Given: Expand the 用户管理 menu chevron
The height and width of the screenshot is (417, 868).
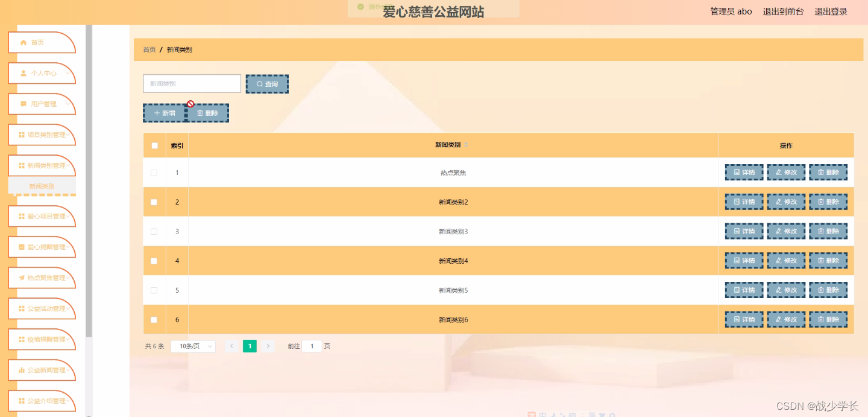Looking at the screenshot, I should pyautogui.click(x=68, y=104).
